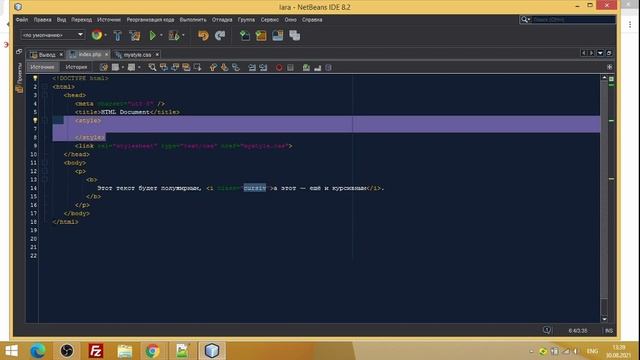This screenshot has height=360, width=640.
Task: Click the Build Project hammer icon
Action: pos(118,36)
